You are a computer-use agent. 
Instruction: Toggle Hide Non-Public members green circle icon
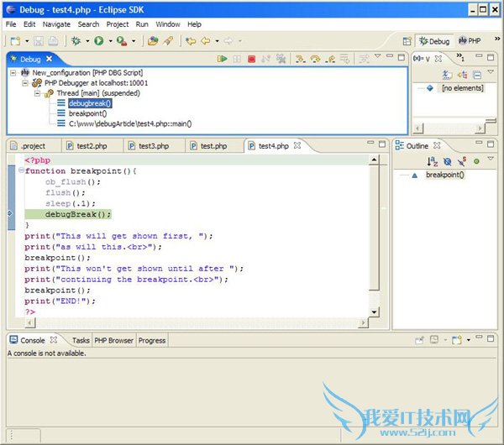tap(476, 161)
